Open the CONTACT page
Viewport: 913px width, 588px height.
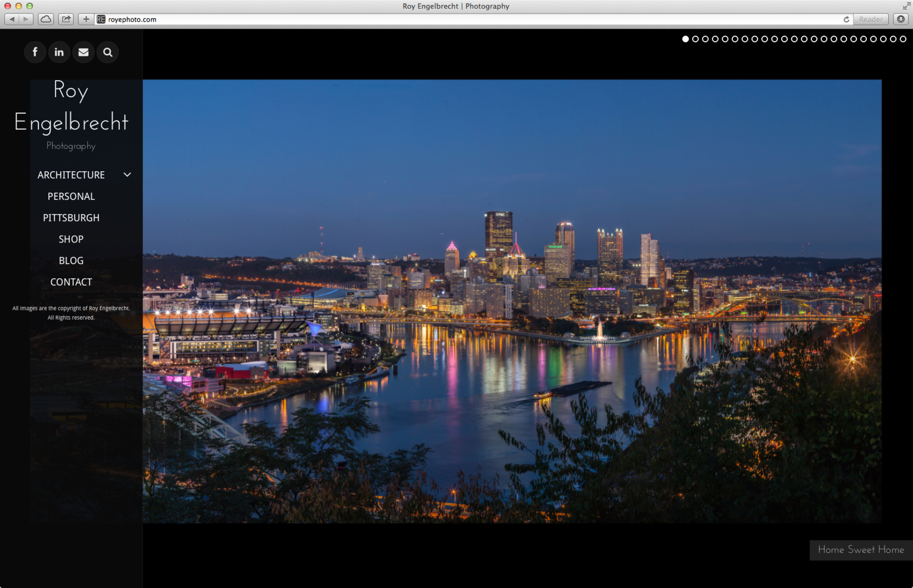(x=71, y=282)
